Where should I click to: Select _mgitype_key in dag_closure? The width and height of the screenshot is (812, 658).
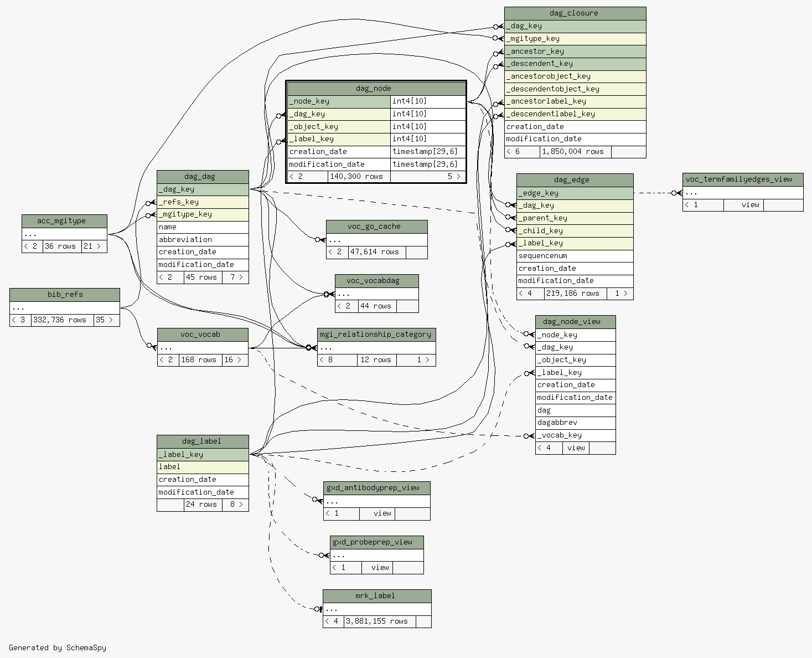pos(575,39)
